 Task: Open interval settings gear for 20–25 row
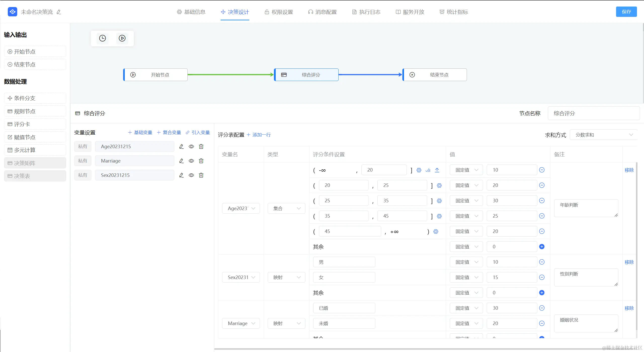click(x=439, y=185)
